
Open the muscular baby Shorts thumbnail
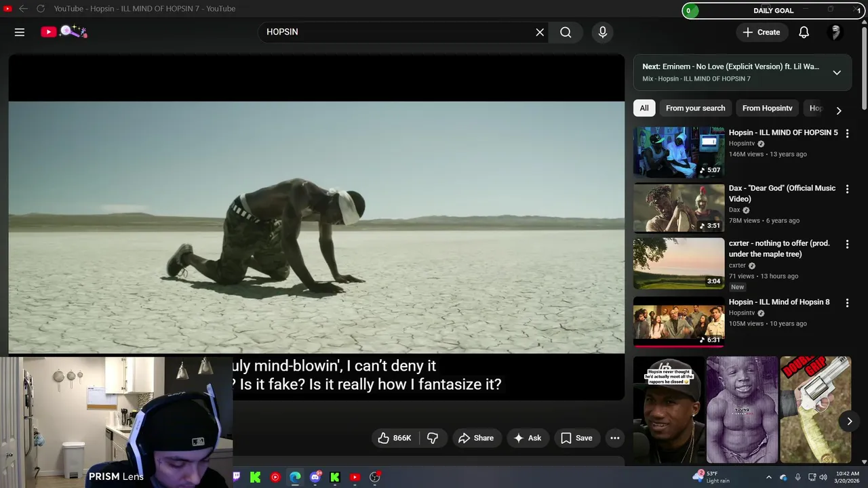pyautogui.click(x=743, y=410)
